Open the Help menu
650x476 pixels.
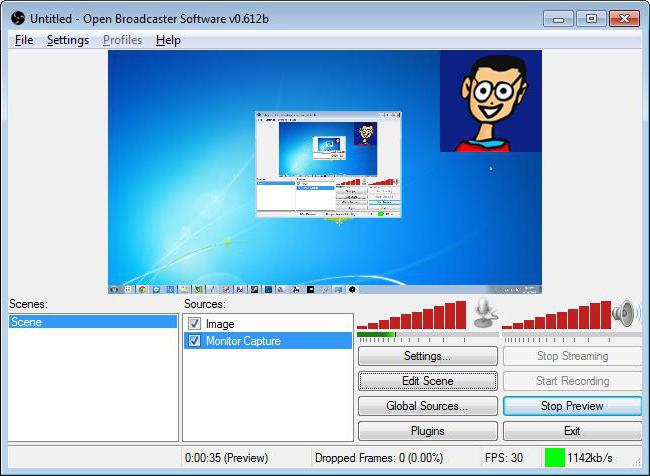coord(168,40)
